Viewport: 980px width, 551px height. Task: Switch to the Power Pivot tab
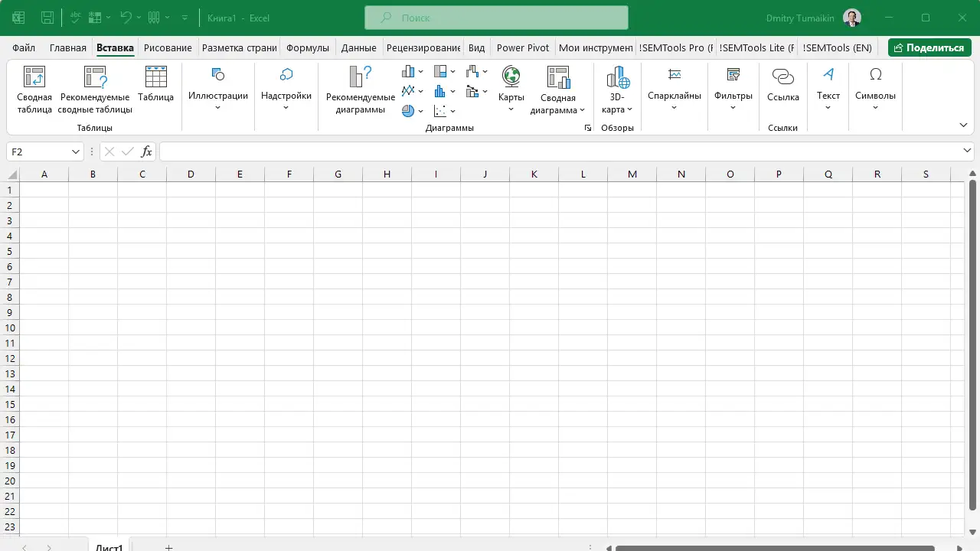point(523,47)
